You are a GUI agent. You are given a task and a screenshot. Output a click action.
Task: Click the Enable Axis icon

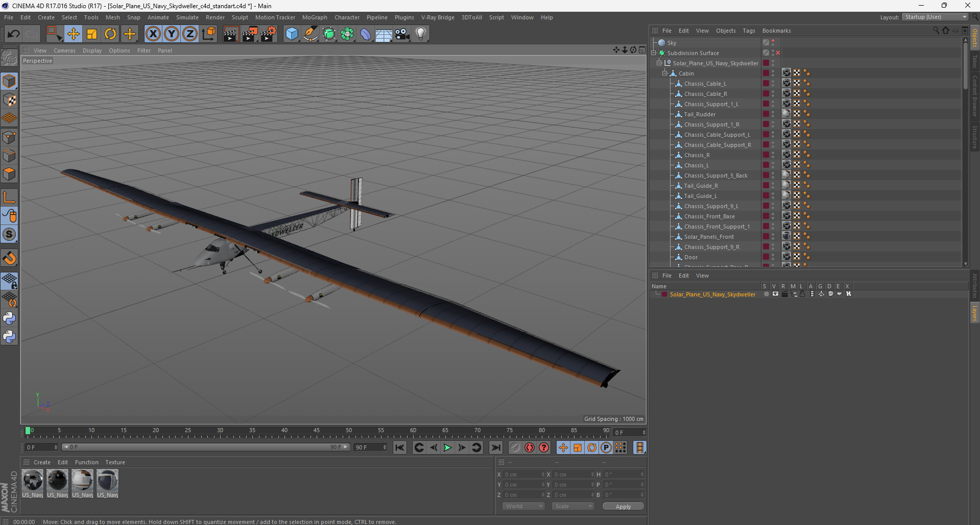[x=9, y=197]
